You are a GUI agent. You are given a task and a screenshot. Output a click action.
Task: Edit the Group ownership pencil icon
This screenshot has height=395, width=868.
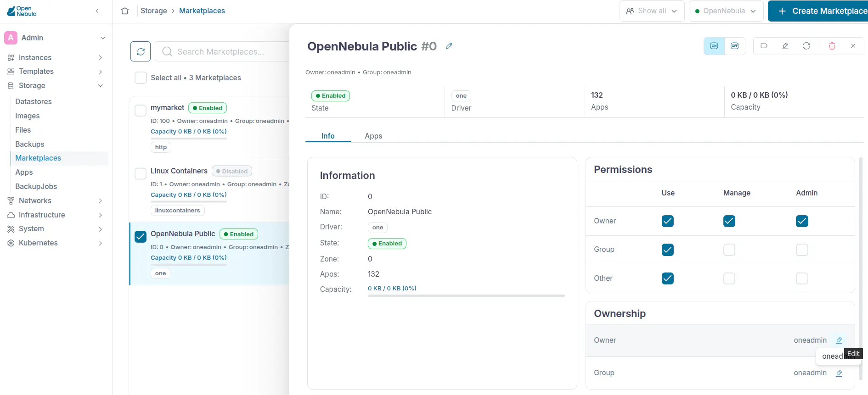(839, 373)
